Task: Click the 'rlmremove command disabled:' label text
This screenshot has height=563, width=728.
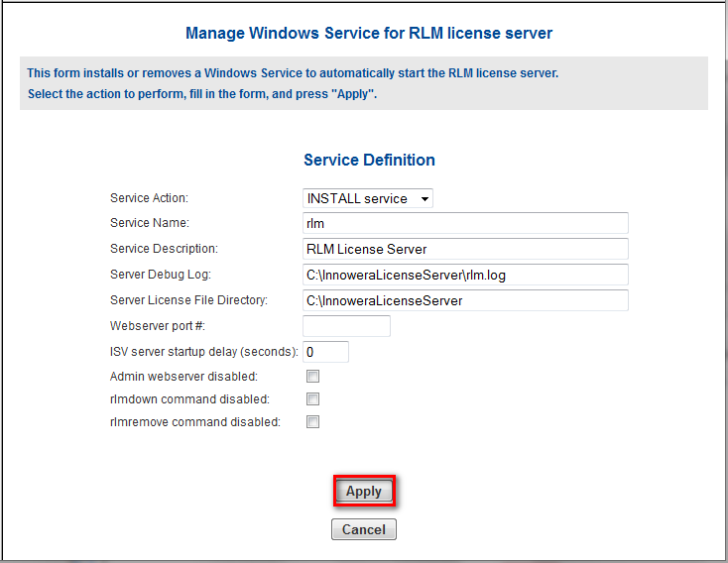Action: coord(194,422)
